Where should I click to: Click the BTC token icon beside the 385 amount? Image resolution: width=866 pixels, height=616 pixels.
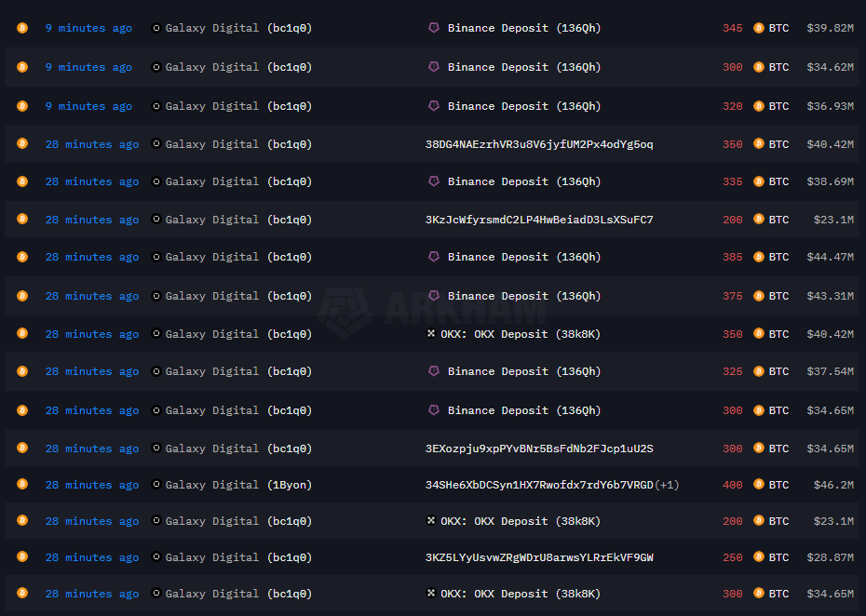coord(759,257)
